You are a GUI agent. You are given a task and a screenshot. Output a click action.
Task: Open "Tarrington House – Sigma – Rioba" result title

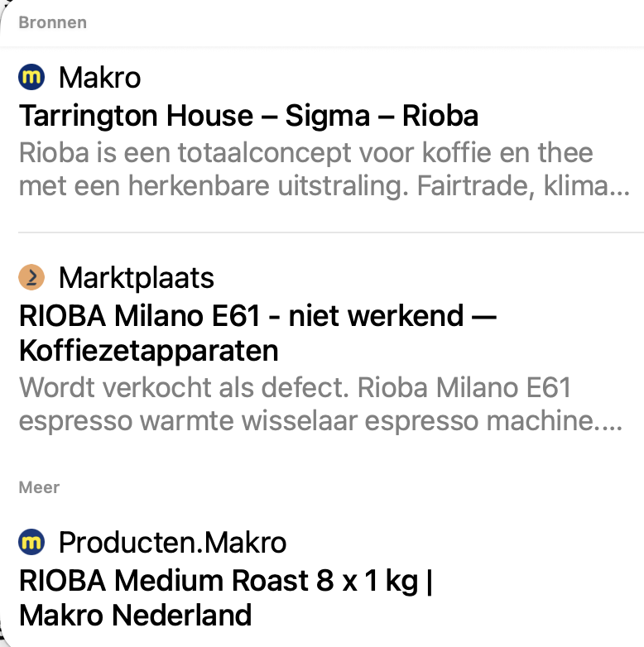(x=248, y=116)
